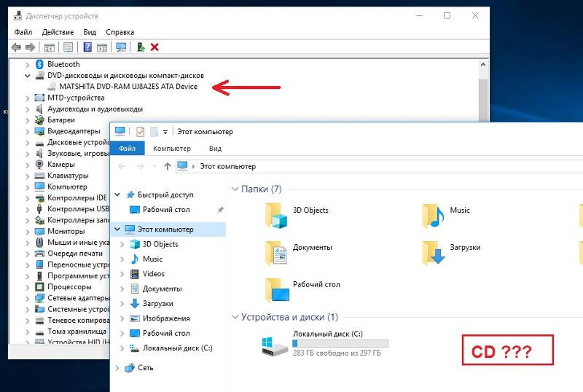Open the Действие menu
This screenshot has width=583, height=392.
(x=58, y=32)
